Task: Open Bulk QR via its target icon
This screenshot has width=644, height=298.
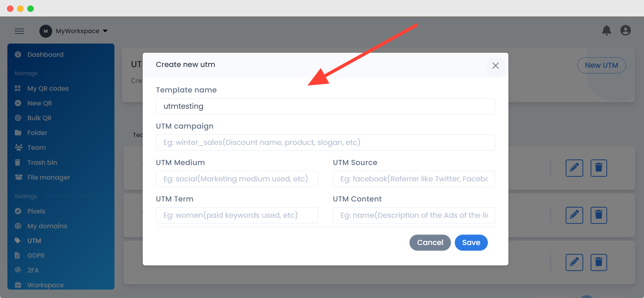Action: pos(18,118)
